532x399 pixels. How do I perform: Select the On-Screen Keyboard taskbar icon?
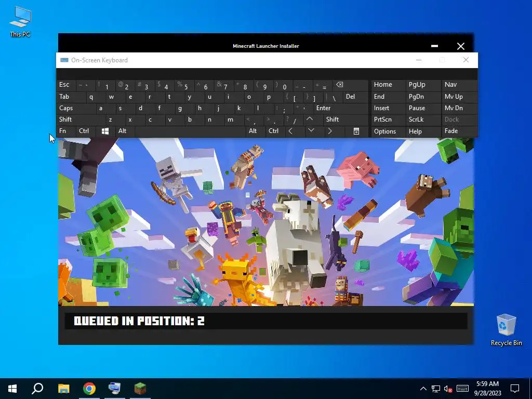115,389
